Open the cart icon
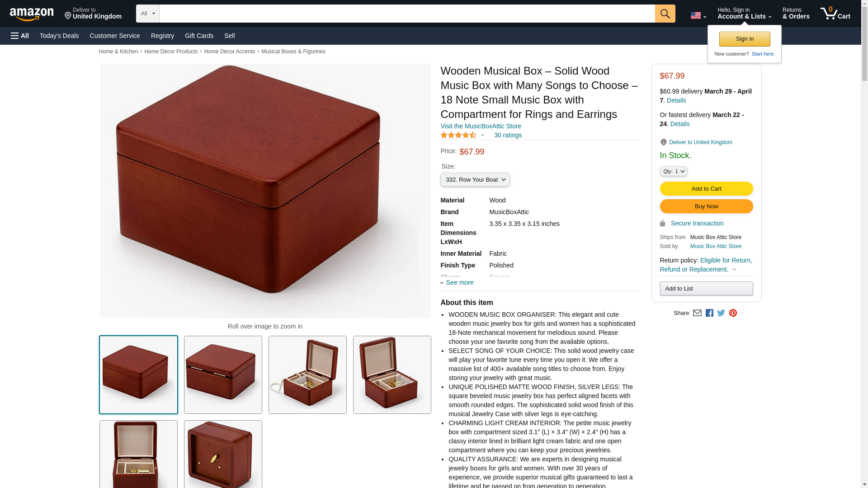 [835, 14]
